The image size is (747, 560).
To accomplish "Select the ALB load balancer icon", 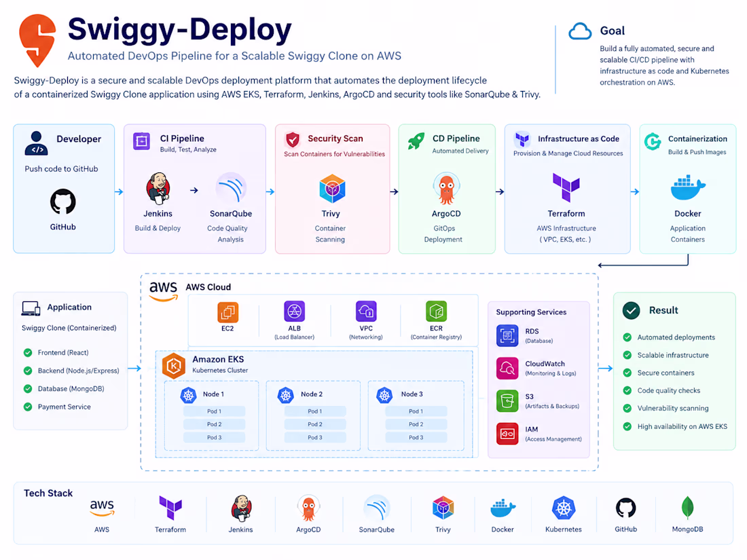I will (x=295, y=312).
